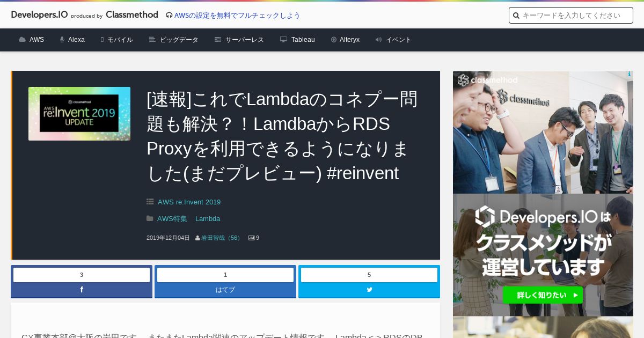
Task: Open the AWS特集 category link
Action: pos(172,219)
